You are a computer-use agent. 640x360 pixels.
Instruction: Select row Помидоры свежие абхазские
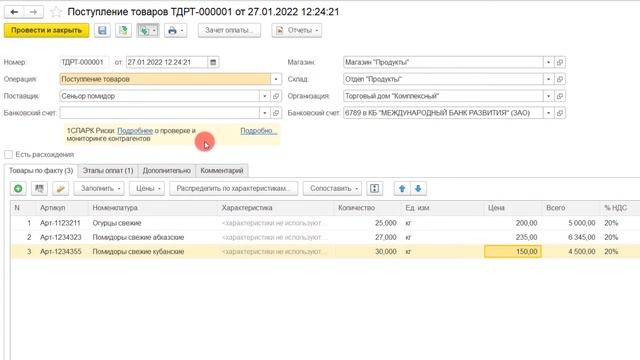(x=325, y=238)
